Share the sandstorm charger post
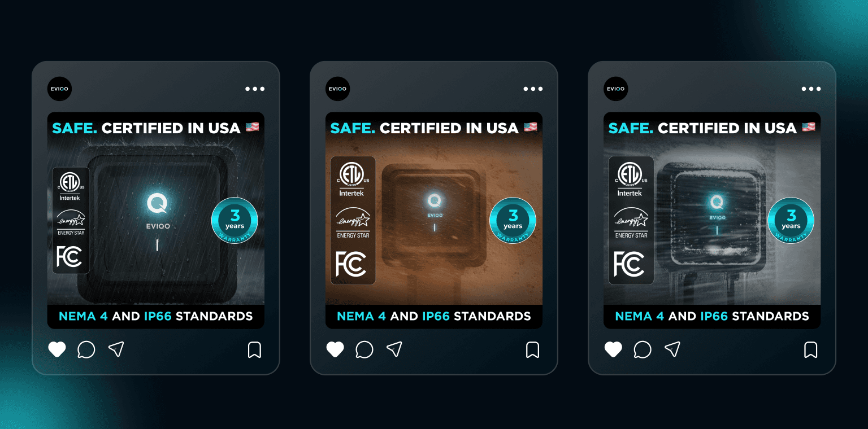Viewport: 868px width, 429px height. click(394, 349)
